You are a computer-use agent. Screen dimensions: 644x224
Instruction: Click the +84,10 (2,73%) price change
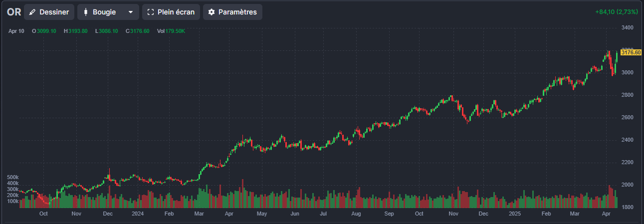click(x=617, y=11)
